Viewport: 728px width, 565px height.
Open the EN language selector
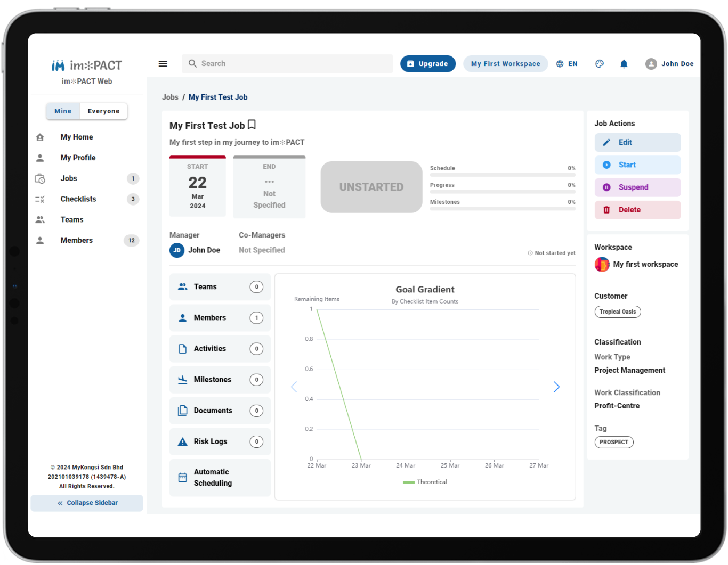(x=567, y=64)
